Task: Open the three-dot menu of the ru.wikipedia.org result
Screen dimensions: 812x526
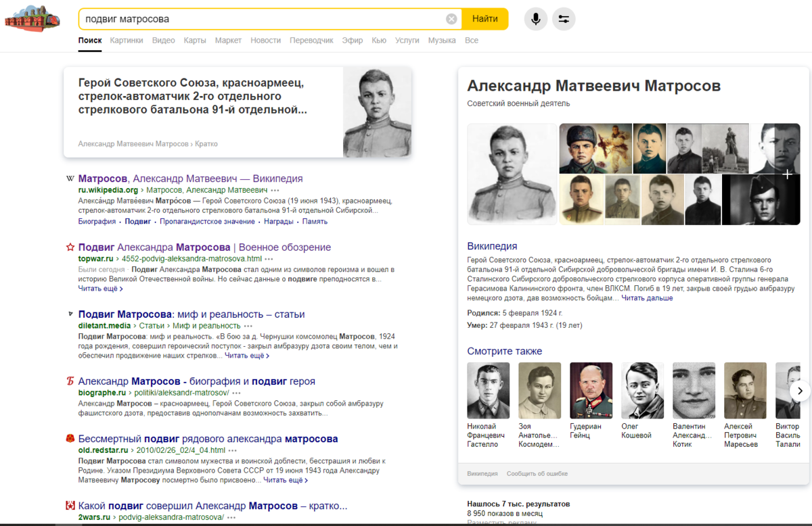Action: point(275,191)
